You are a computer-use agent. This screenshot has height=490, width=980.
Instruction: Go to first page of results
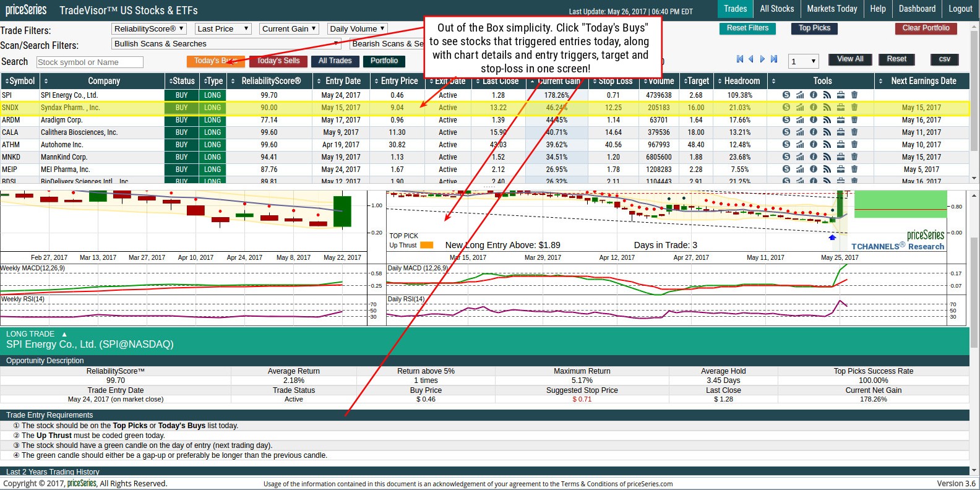(x=740, y=59)
